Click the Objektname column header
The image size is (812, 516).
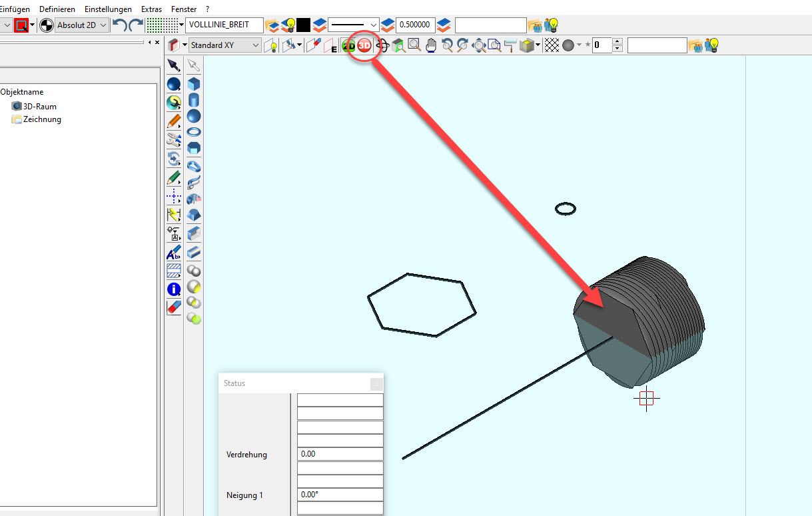(22, 92)
